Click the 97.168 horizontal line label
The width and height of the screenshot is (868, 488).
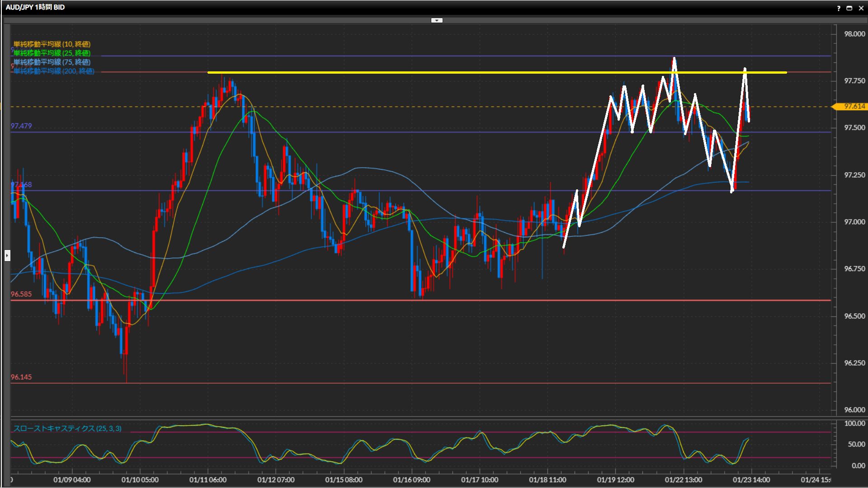pyautogui.click(x=21, y=185)
